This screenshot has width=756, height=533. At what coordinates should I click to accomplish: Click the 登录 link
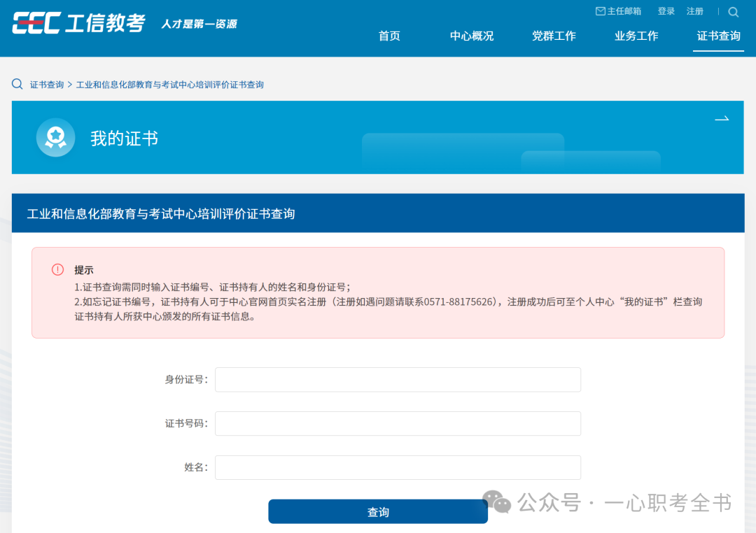666,11
